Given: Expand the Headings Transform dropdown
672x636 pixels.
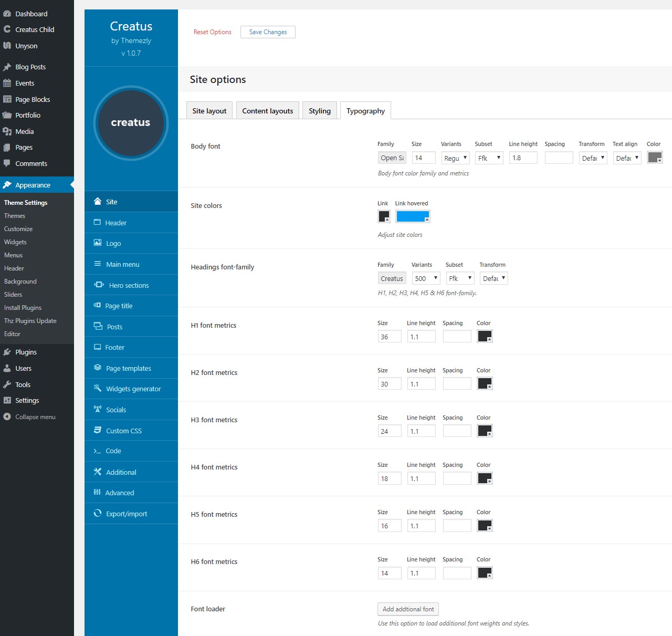Looking at the screenshot, I should coord(493,279).
